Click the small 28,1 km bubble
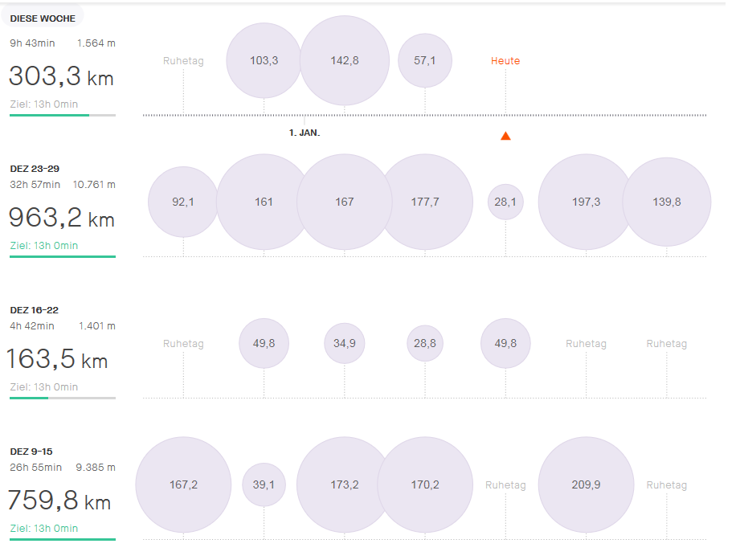This screenshot has height=560, width=740. tap(505, 202)
